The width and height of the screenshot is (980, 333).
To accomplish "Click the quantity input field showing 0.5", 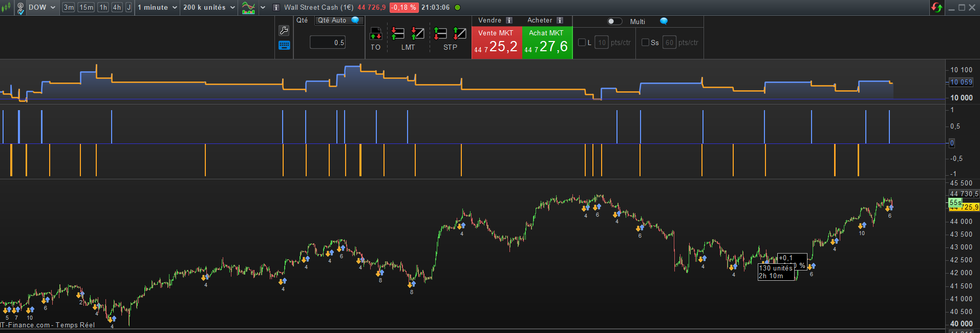I will [x=328, y=43].
